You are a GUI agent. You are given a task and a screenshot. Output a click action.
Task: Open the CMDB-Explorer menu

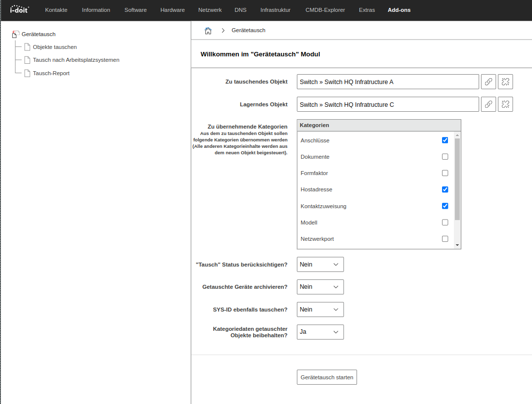325,10
